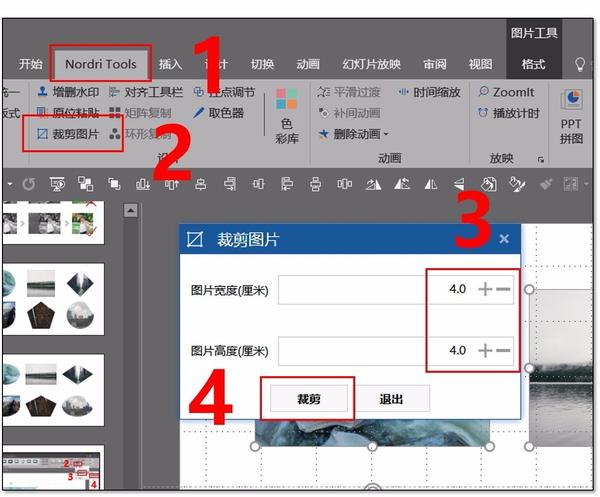Viewport: 600px width, 497px height.
Task: Open the 增删水印 watermark tool
Action: coord(68,92)
